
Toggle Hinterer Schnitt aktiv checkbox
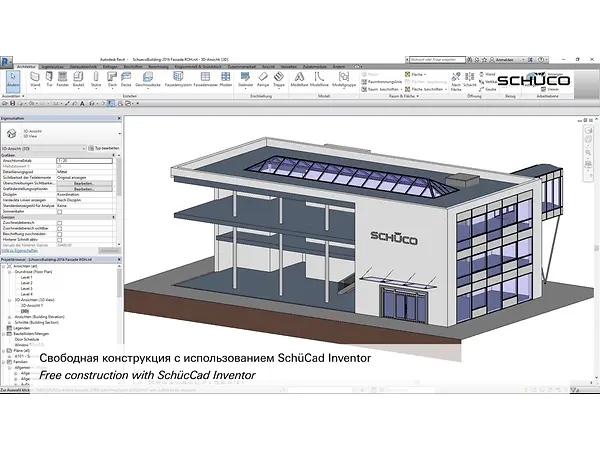pyautogui.click(x=59, y=240)
